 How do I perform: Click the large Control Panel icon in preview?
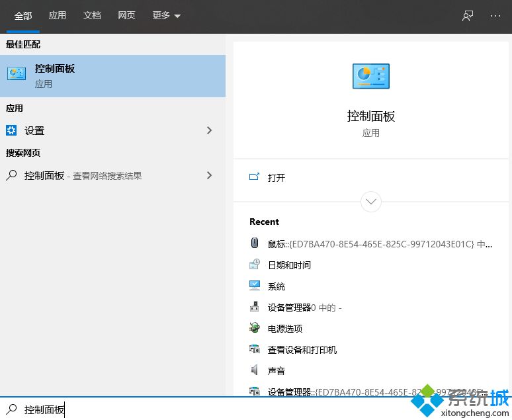coord(371,76)
